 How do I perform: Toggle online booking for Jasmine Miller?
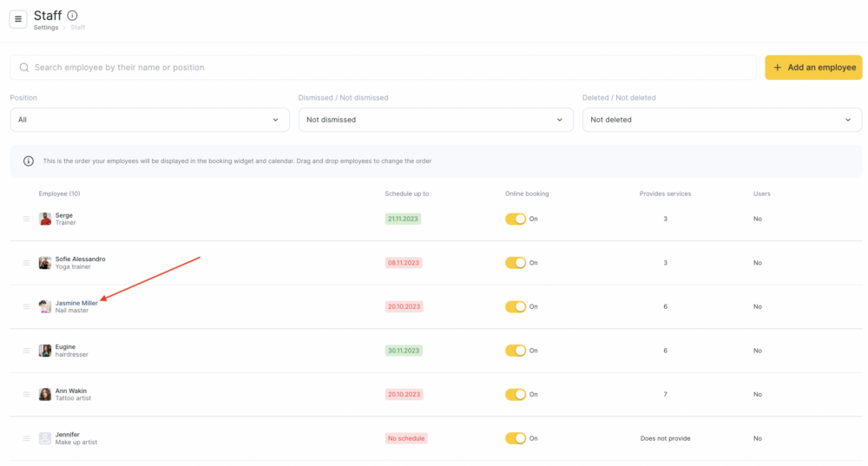(x=516, y=306)
